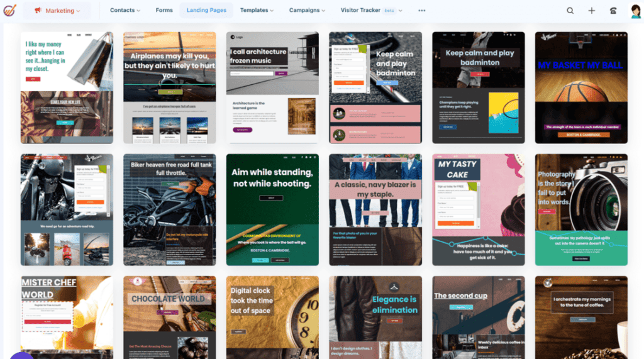The image size is (644, 359).
Task: Click the search magnifier icon
Action: (570, 11)
